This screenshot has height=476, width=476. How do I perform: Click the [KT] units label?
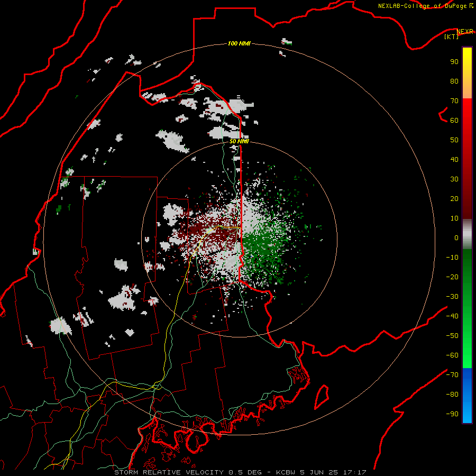pos(452,36)
